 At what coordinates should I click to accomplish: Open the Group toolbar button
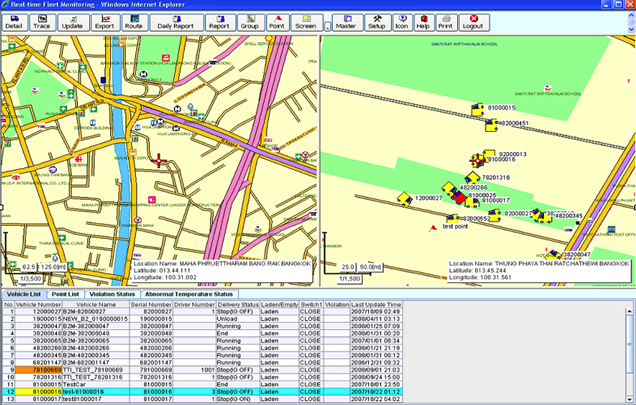250,22
